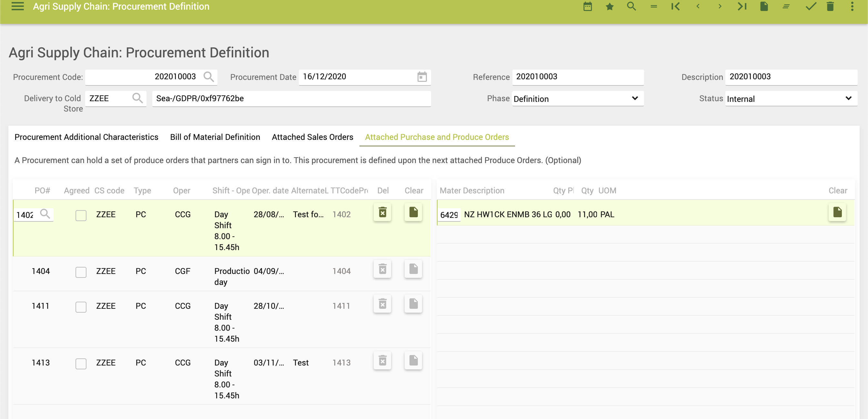
Task: Jump to the last record
Action: point(742,6)
